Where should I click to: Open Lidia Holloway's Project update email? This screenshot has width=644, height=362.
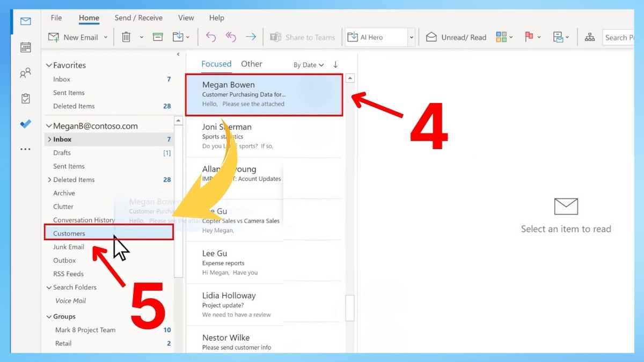point(264,305)
